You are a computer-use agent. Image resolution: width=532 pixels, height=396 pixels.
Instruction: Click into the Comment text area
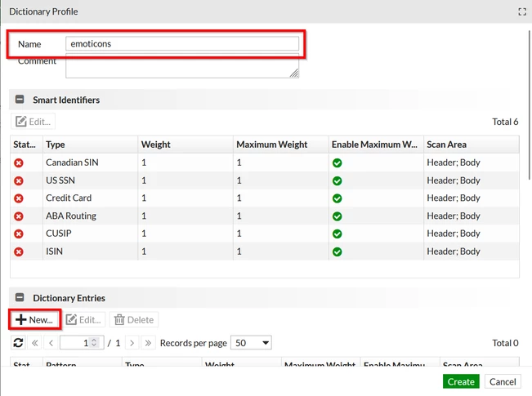point(182,66)
